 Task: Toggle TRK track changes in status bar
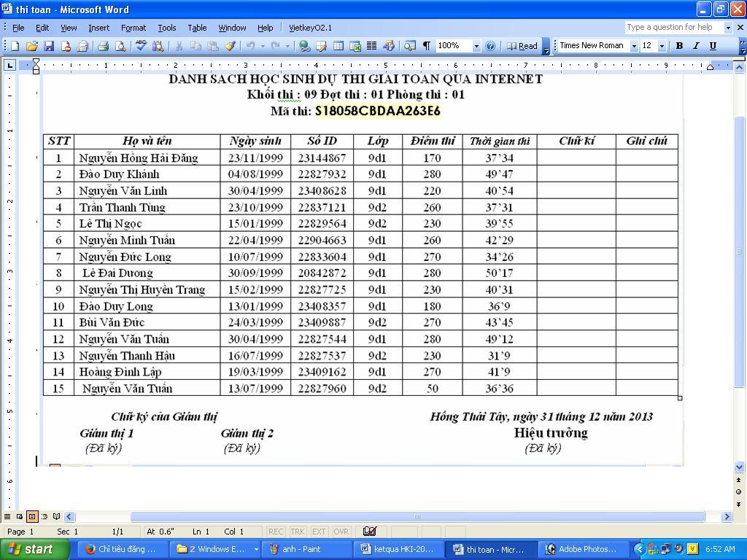pos(298,532)
